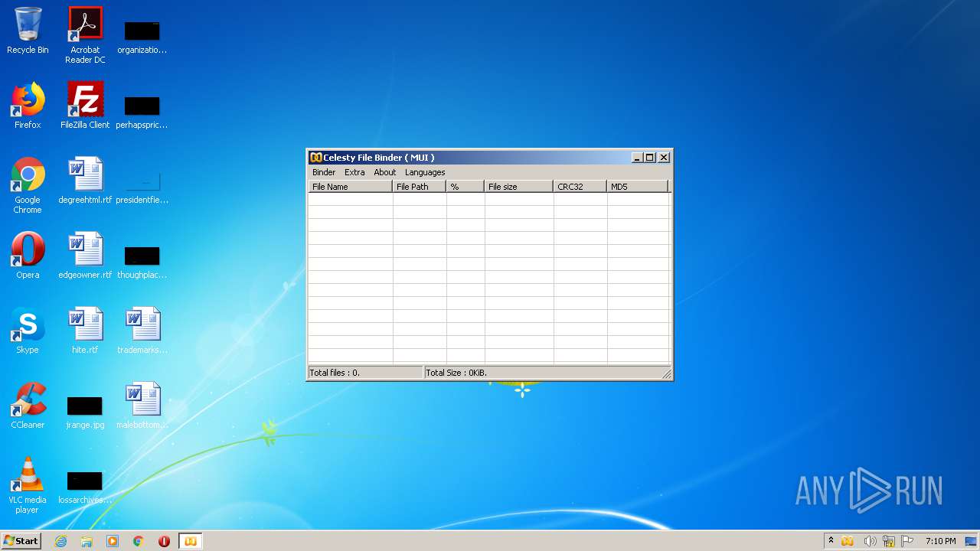Open the network tray icon
The image size is (980, 551).
(889, 541)
